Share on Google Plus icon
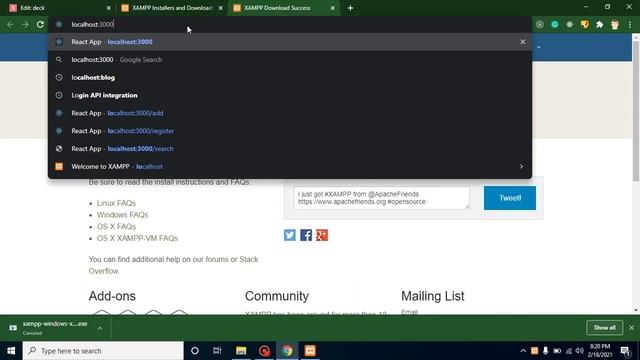Screen dimensions: 640x360 tap(322, 235)
